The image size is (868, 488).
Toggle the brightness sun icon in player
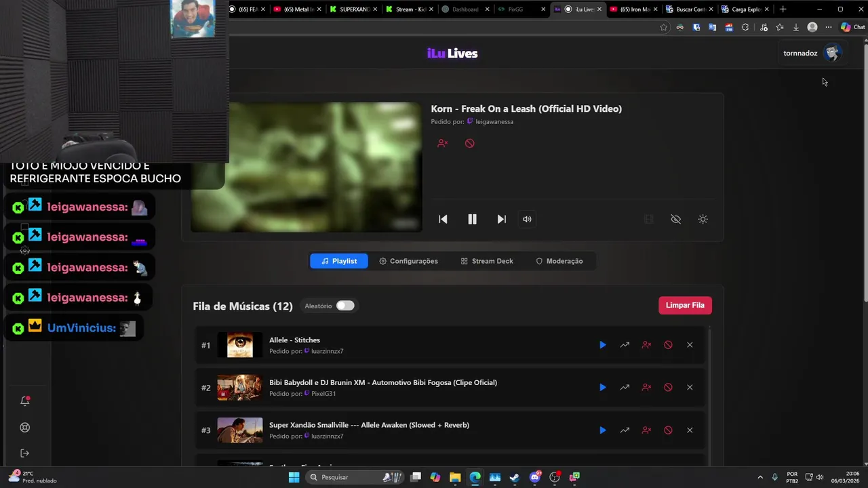click(x=703, y=219)
